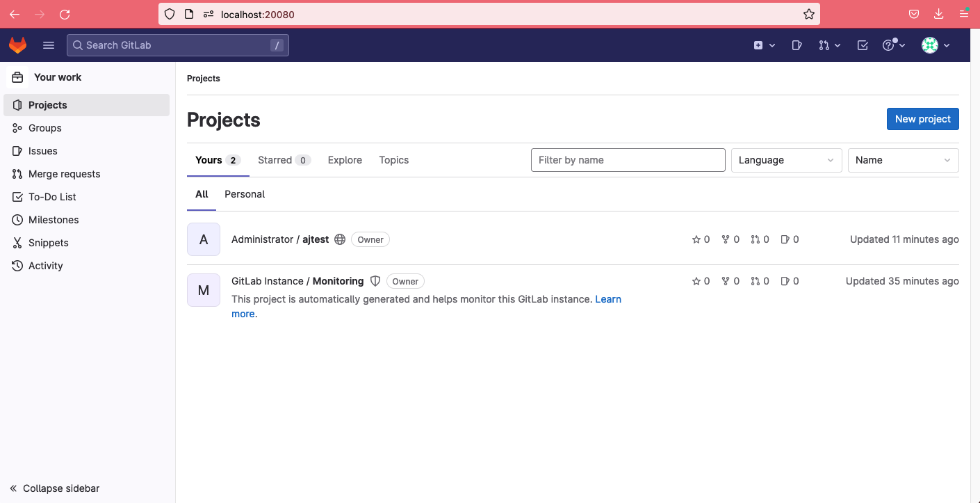Go to Milestones in the sidebar

54,220
